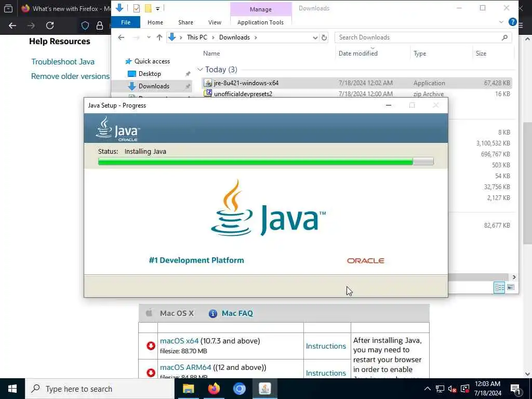This screenshot has height=399, width=532.
Task: Select the Manage contextual tab
Action: pyautogui.click(x=261, y=9)
